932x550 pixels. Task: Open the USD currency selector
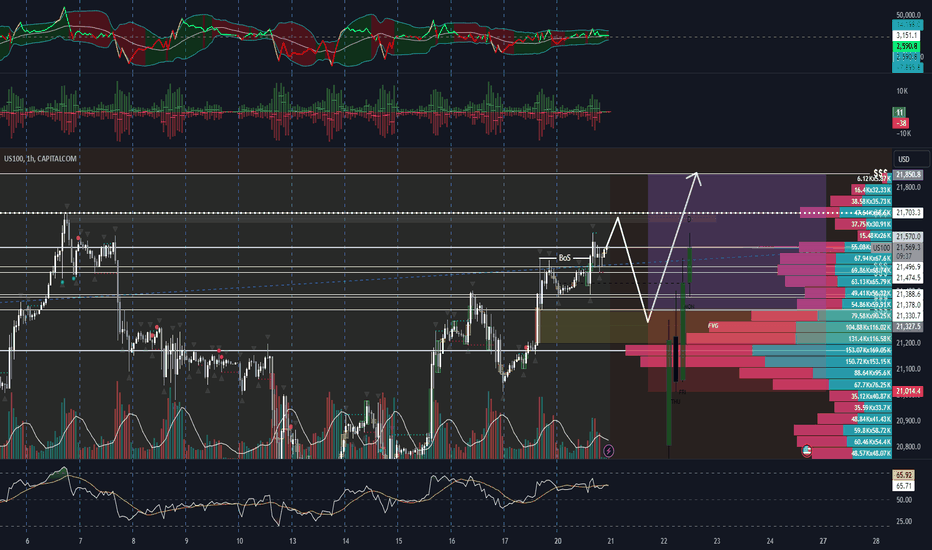pos(911,159)
